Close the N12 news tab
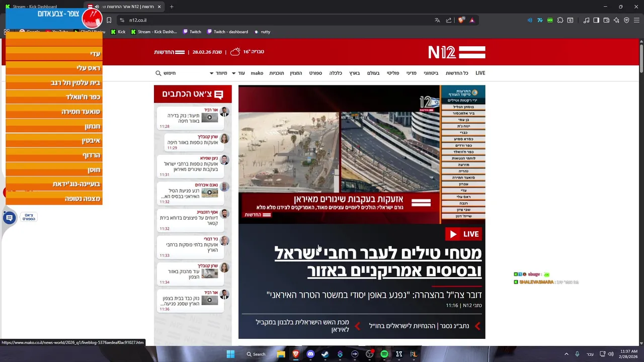This screenshot has width=644, height=362. 159,7
